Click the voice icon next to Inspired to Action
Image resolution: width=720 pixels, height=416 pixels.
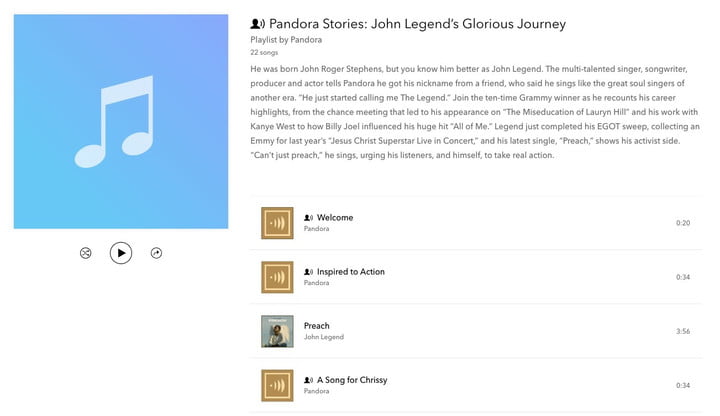pyautogui.click(x=309, y=272)
